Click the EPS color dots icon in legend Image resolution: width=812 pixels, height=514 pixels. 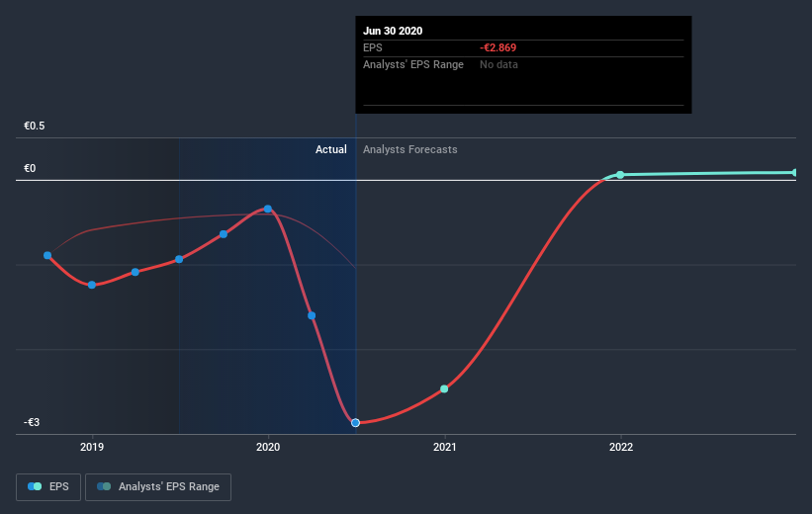pos(35,486)
